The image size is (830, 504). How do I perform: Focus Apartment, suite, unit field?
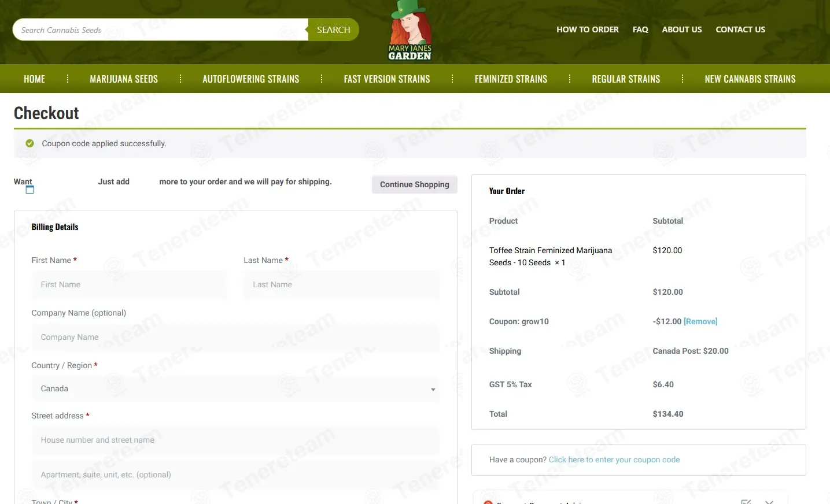click(235, 475)
